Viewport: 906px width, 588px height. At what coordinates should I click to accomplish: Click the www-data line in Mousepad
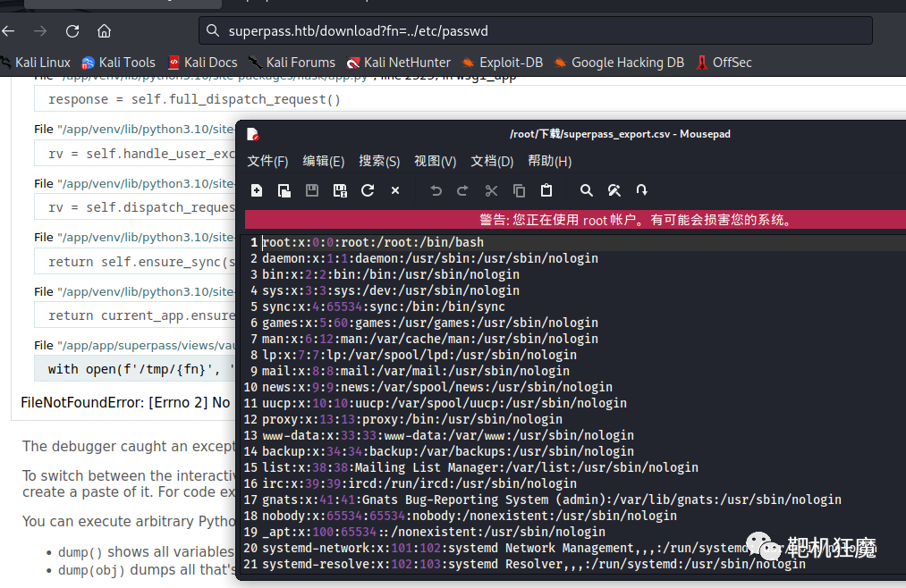[x=448, y=436]
